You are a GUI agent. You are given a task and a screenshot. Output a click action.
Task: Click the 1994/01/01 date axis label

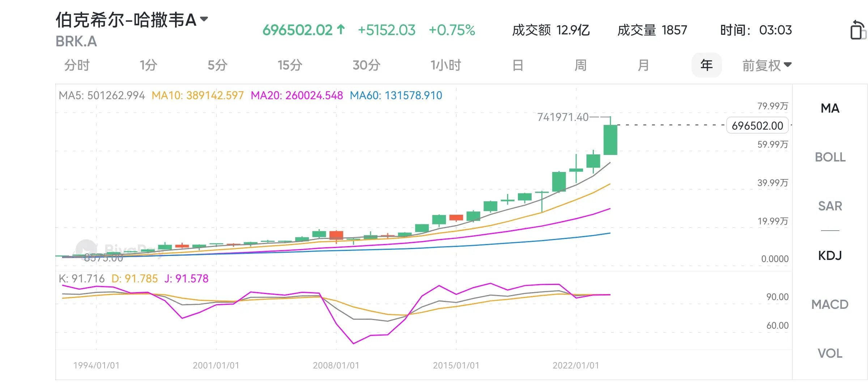click(96, 365)
